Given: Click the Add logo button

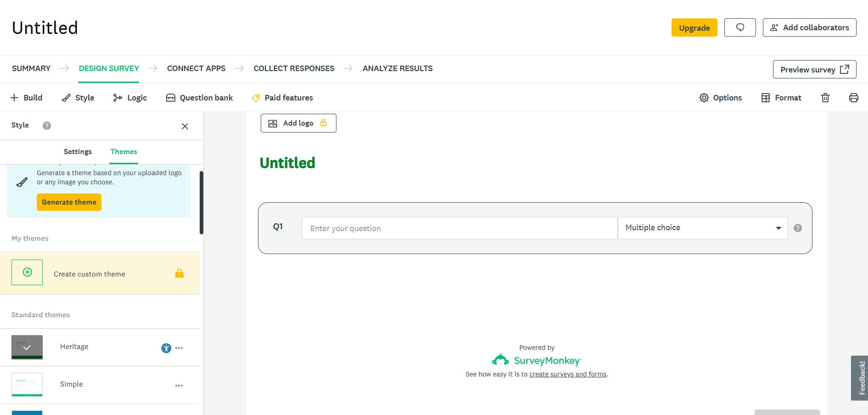Looking at the screenshot, I should (298, 123).
